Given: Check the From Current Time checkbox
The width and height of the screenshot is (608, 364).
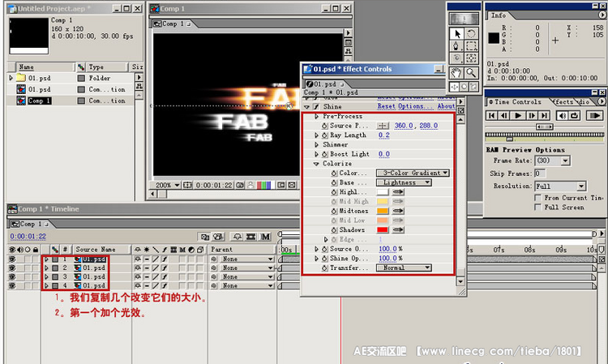Looking at the screenshot, I should click(537, 198).
